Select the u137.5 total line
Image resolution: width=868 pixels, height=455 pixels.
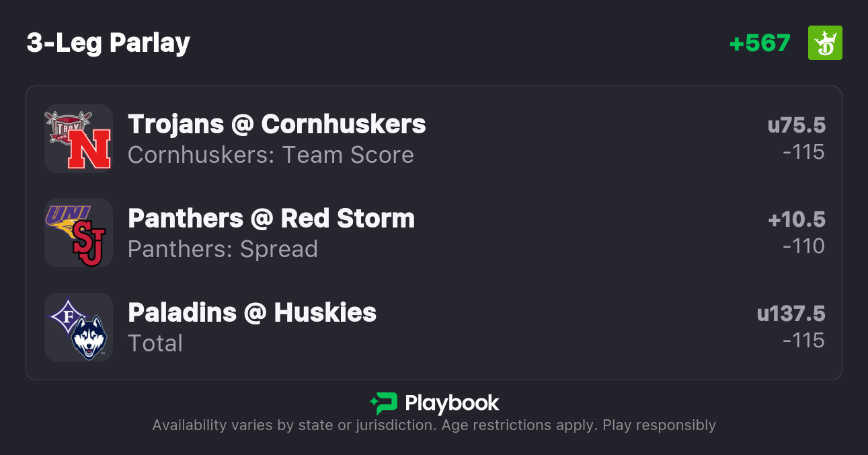(791, 314)
